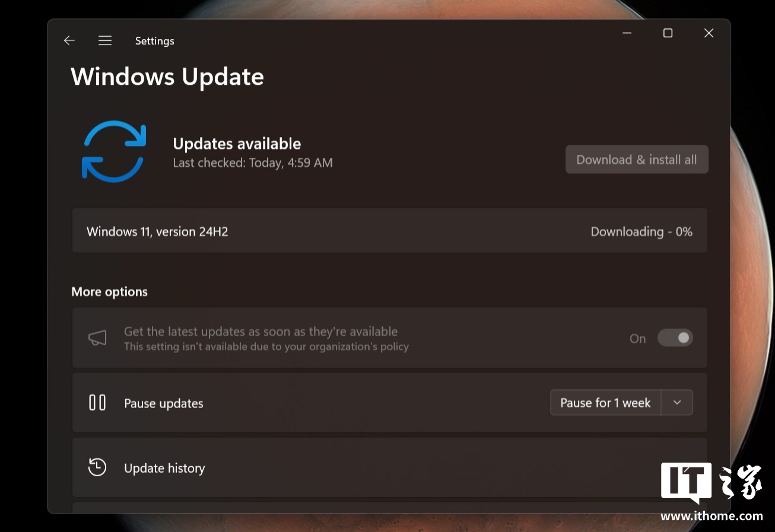Viewport: 775px width, 532px height.
Task: Minimize the Settings window
Action: 627,33
